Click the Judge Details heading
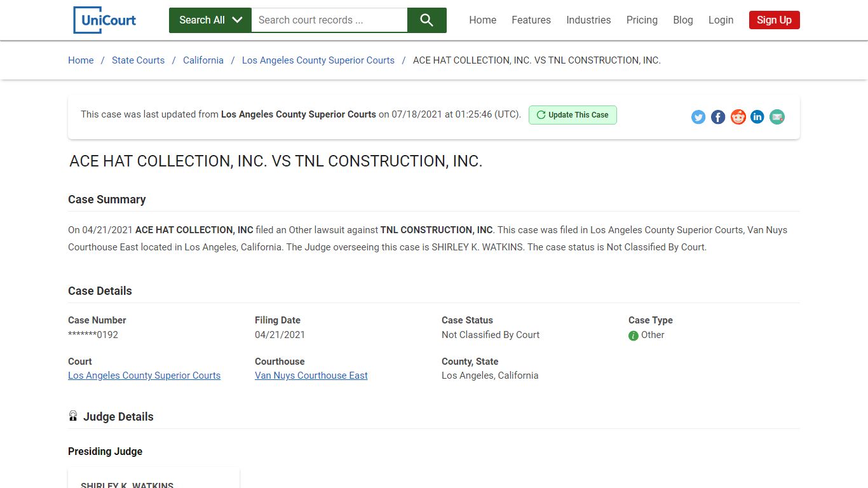This screenshot has width=868, height=488. click(x=118, y=417)
